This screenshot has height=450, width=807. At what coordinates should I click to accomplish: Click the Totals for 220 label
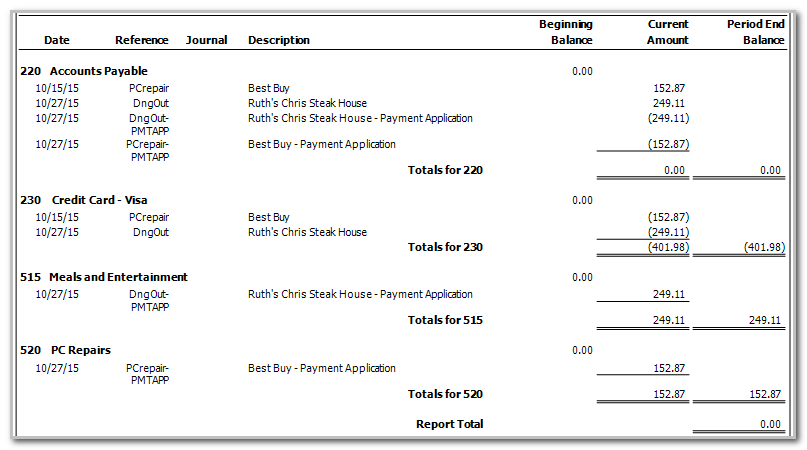[445, 170]
